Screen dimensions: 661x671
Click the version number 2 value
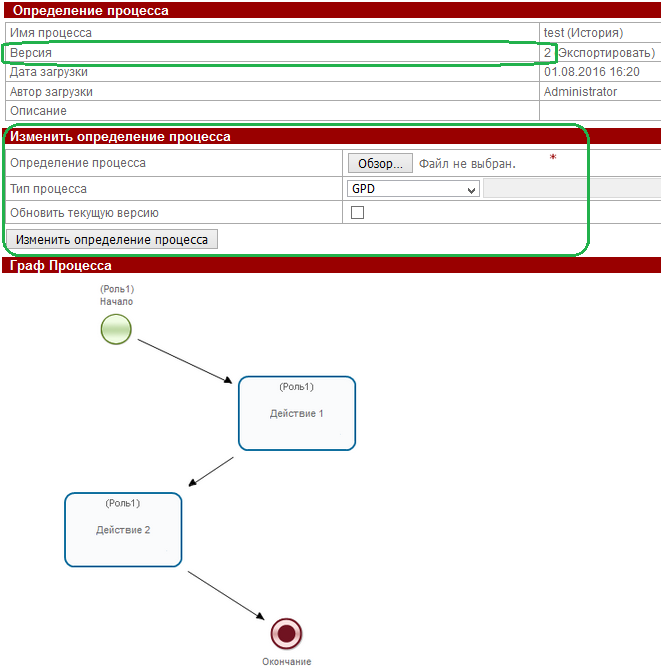point(547,53)
